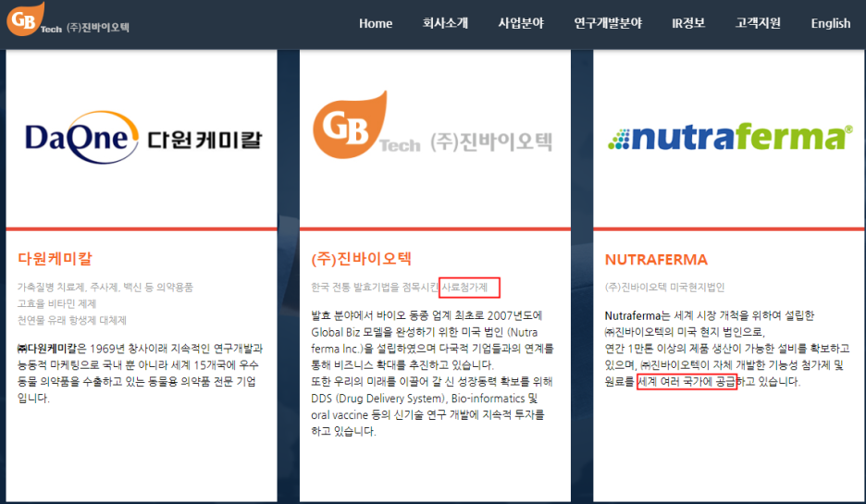866x504 pixels.
Task: Click the GB Tech (주)진바이오텍 card logo
Action: 432,126
